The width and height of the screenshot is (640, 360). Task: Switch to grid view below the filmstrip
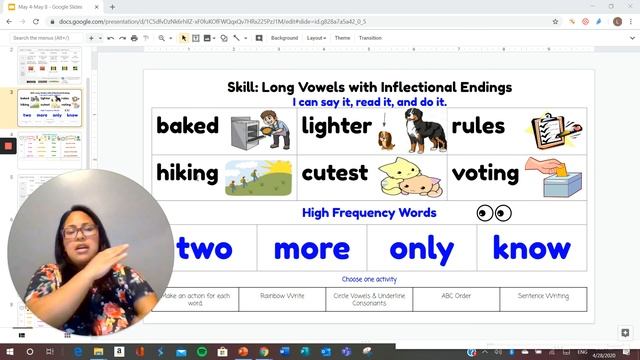tap(67, 335)
